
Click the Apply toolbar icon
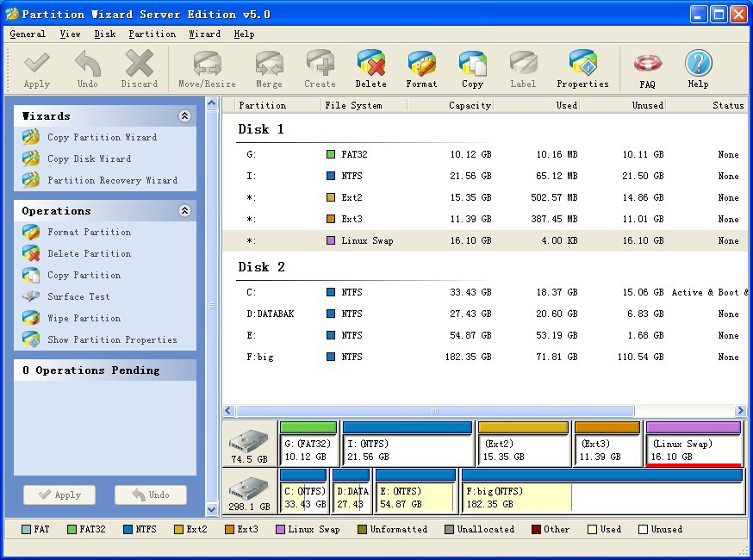37,70
